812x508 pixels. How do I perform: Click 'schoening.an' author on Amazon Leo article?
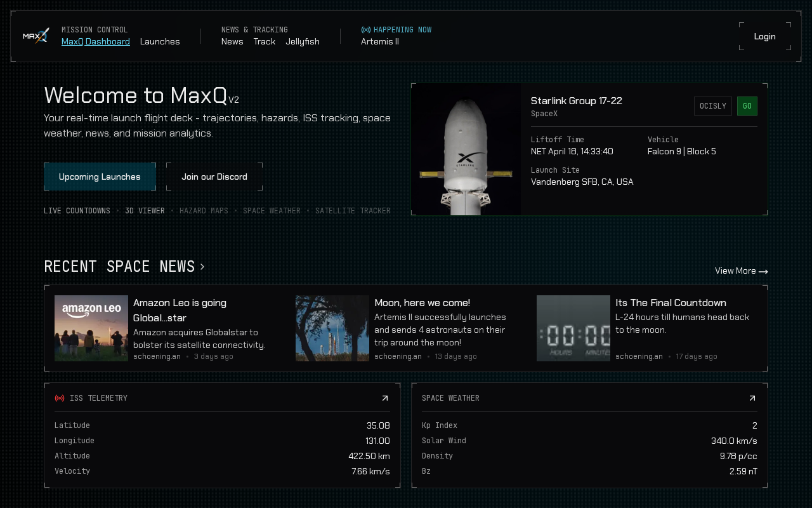[x=157, y=356]
